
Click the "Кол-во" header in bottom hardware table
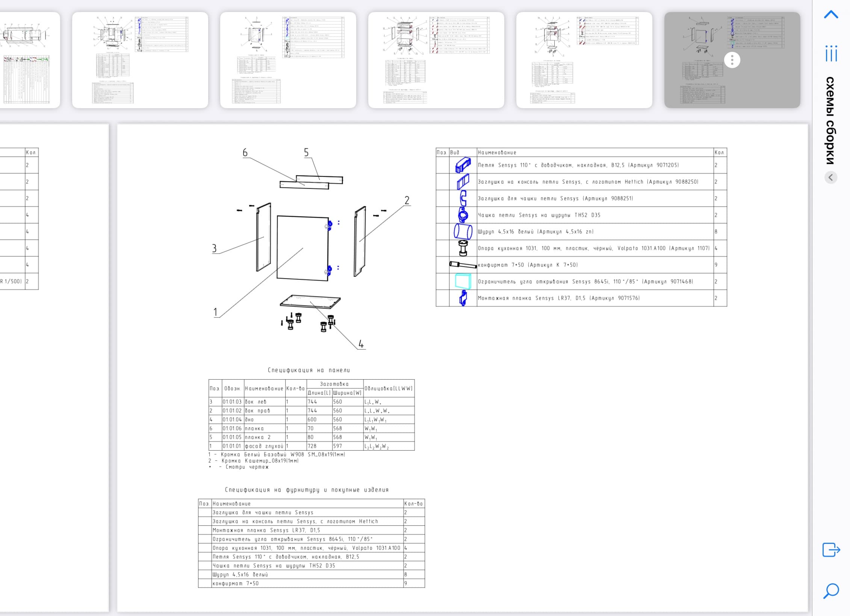coord(413,504)
